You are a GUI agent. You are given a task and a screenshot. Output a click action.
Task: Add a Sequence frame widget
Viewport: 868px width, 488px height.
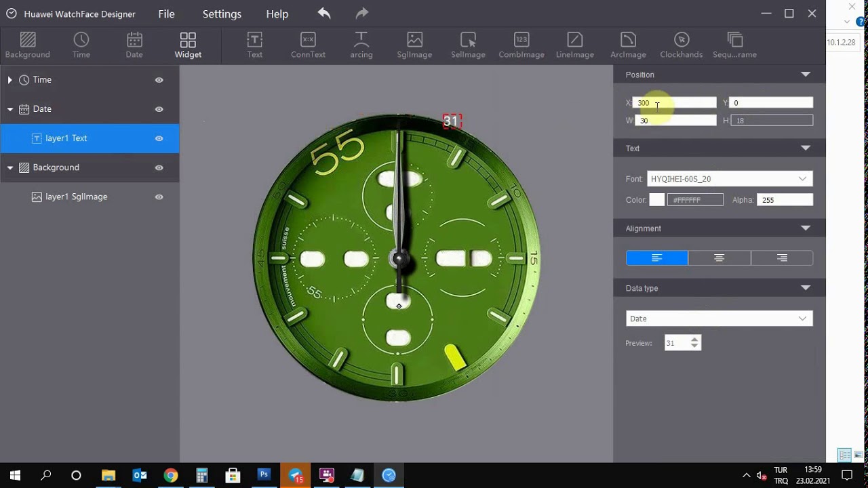(x=734, y=45)
